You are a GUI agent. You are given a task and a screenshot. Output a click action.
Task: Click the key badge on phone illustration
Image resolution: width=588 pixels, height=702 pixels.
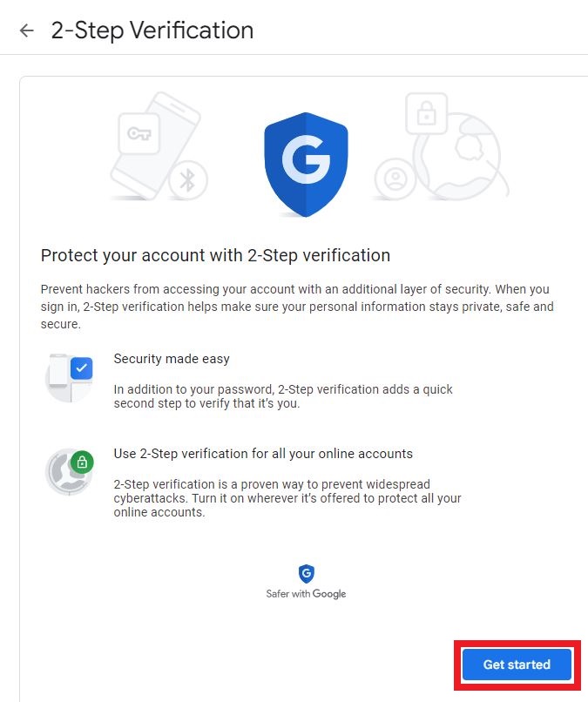[139, 133]
